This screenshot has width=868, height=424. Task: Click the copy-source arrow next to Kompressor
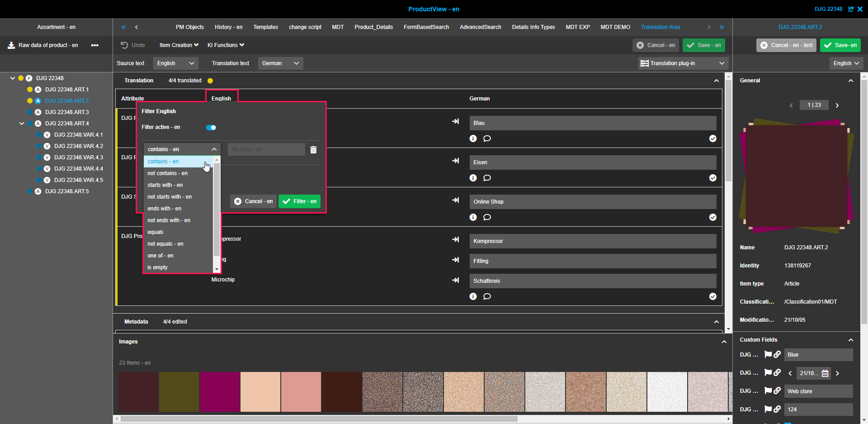click(x=455, y=240)
